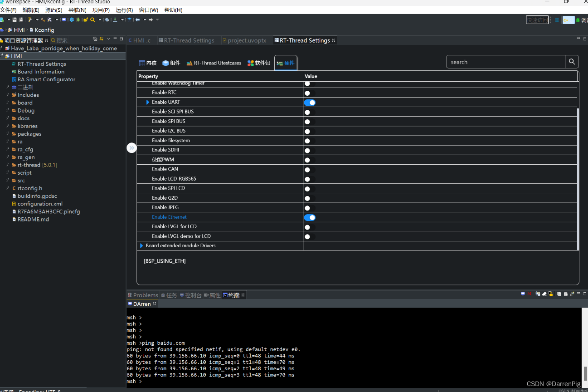
Task: Click the 快速访问 quick access field
Action: (537, 20)
